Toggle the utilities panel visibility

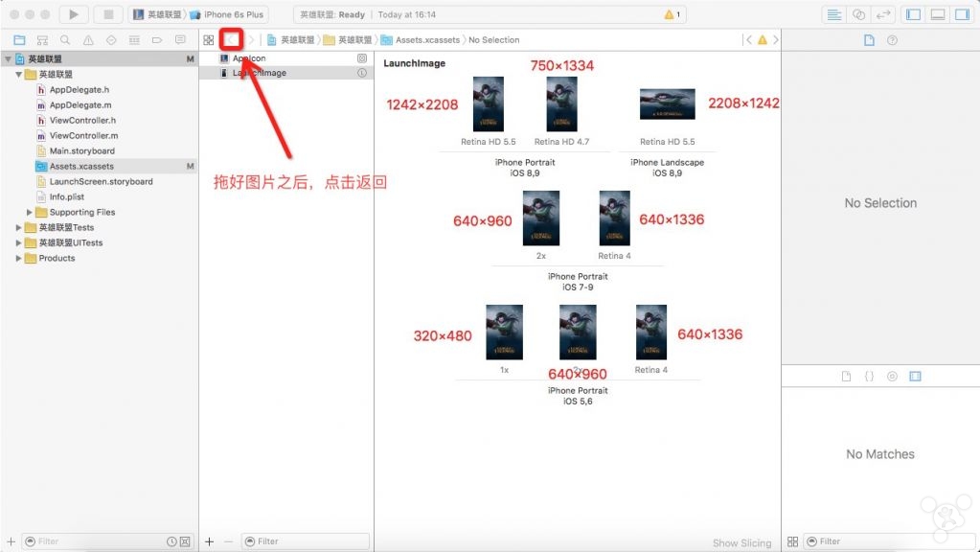tap(961, 14)
